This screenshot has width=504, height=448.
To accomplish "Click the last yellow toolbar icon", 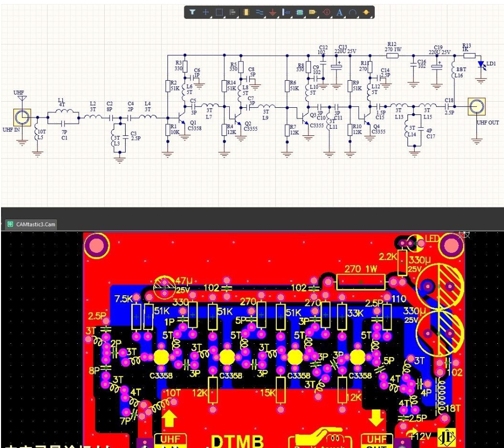I will pyautogui.click(x=366, y=12).
